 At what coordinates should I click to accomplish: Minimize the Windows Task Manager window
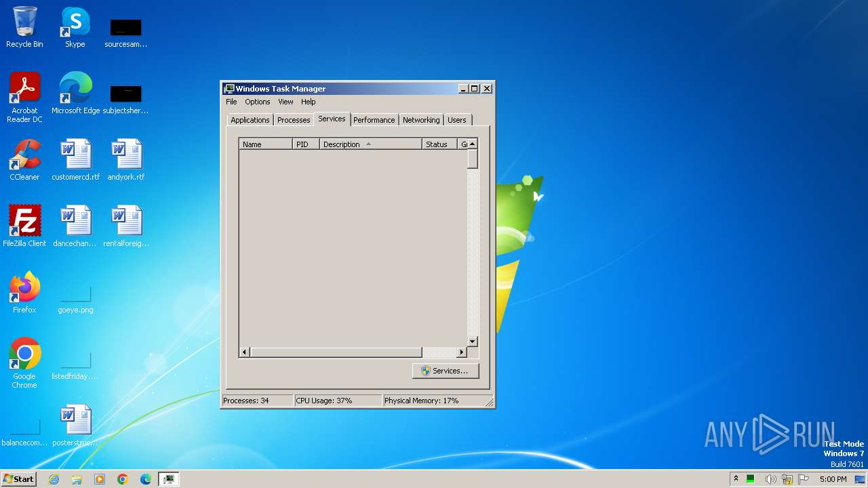click(463, 89)
